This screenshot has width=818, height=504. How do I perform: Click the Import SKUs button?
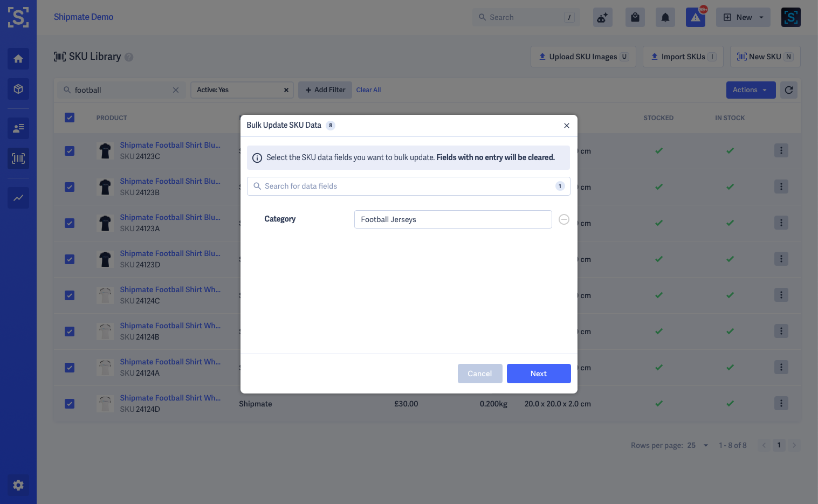click(683, 57)
